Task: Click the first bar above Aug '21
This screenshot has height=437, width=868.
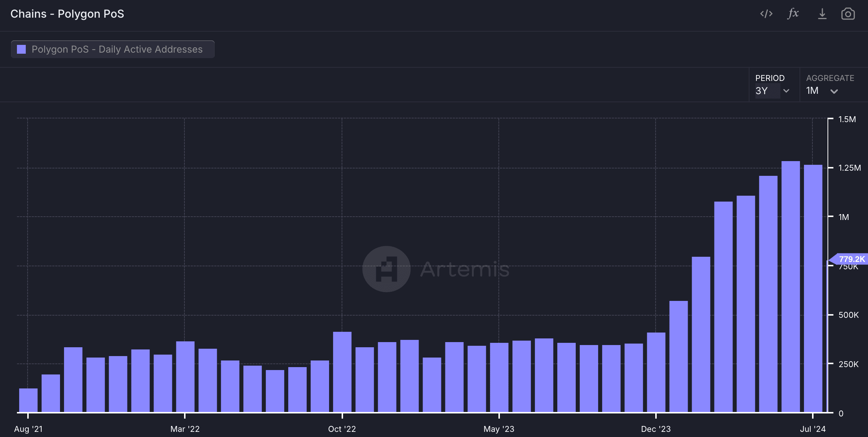Action: coord(28,400)
